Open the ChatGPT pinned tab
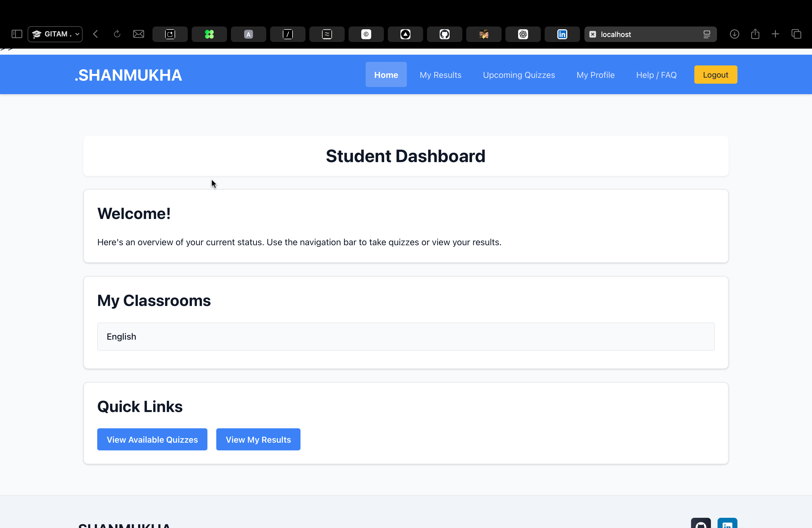The width and height of the screenshot is (812, 528). [523, 34]
